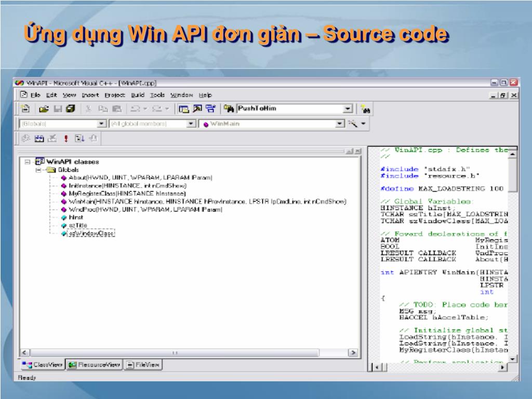Click the Save diskette icon

[x=58, y=109]
